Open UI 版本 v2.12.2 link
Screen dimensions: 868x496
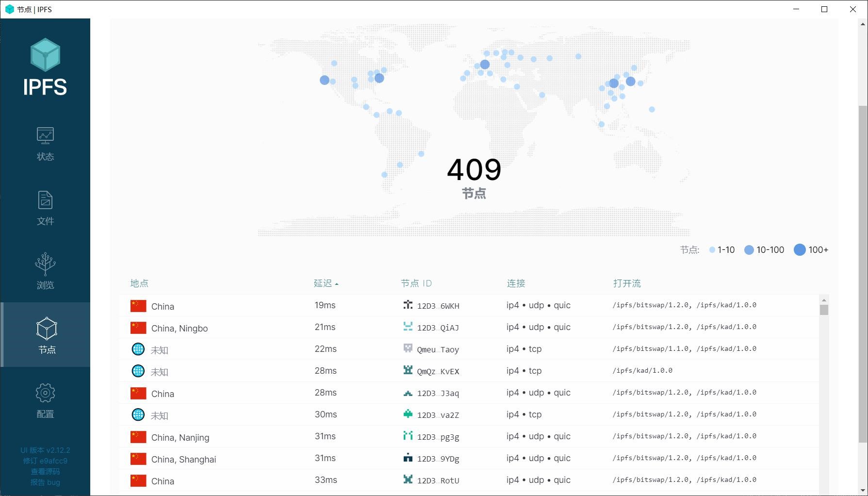pos(45,450)
